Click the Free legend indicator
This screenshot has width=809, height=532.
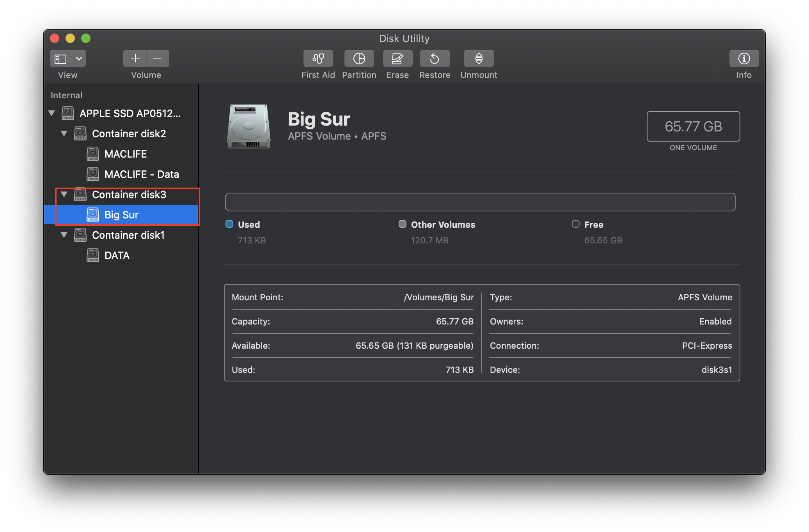575,224
